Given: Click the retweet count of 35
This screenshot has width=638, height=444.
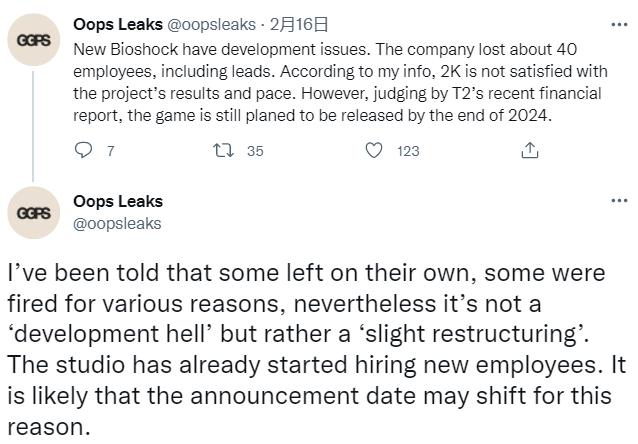Looking at the screenshot, I should tap(254, 152).
